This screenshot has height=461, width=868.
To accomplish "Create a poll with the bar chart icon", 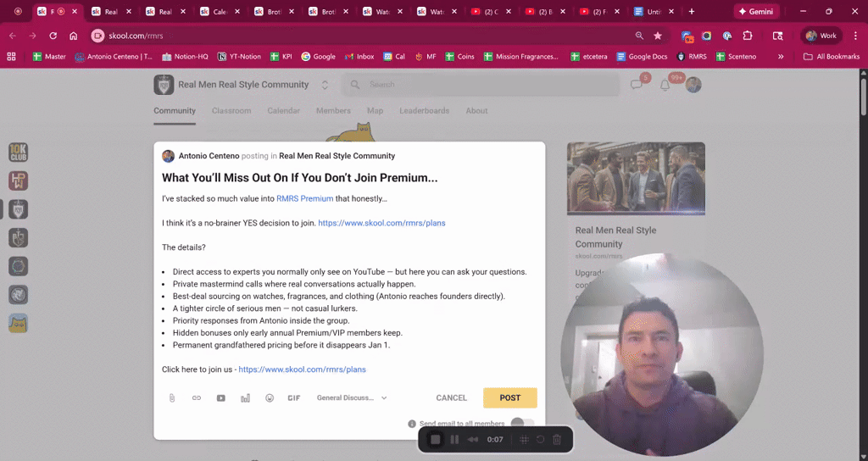I will pos(245,398).
